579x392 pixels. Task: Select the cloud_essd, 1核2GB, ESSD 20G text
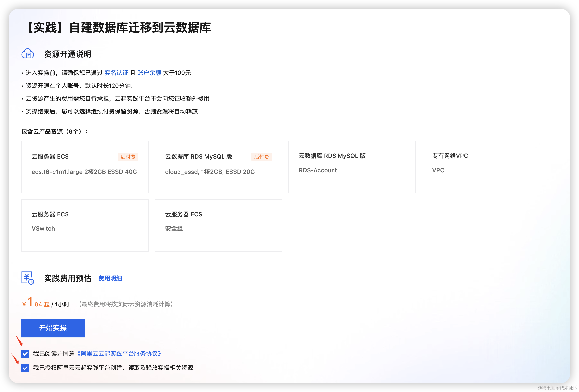pos(210,172)
